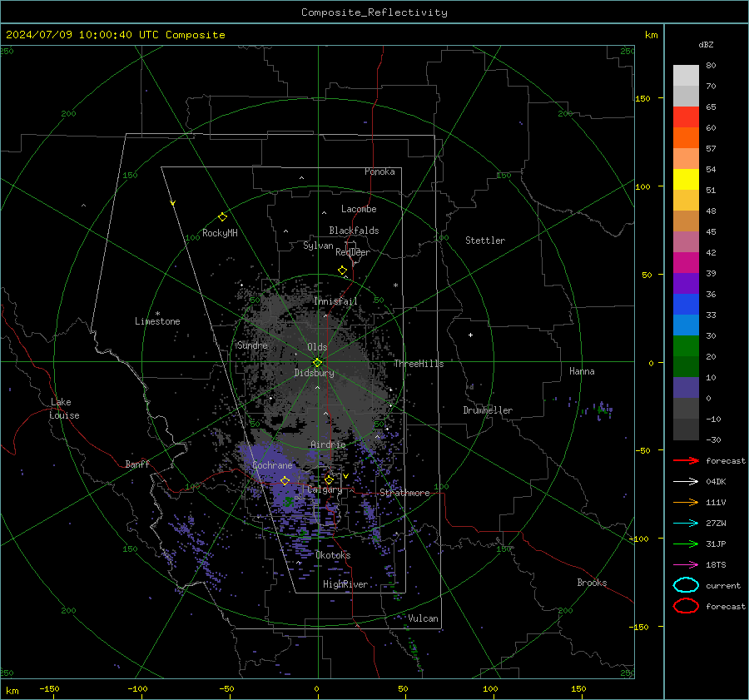Click the Ponoka town label

pyautogui.click(x=379, y=171)
